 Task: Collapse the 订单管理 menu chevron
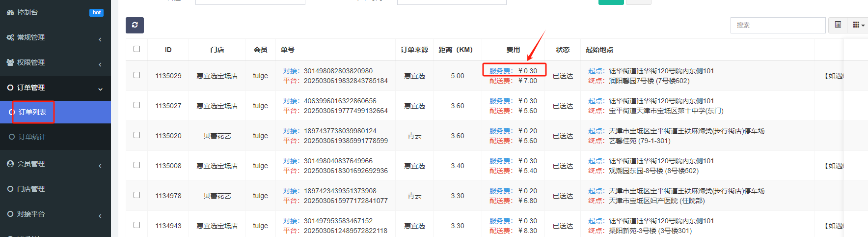click(100, 89)
